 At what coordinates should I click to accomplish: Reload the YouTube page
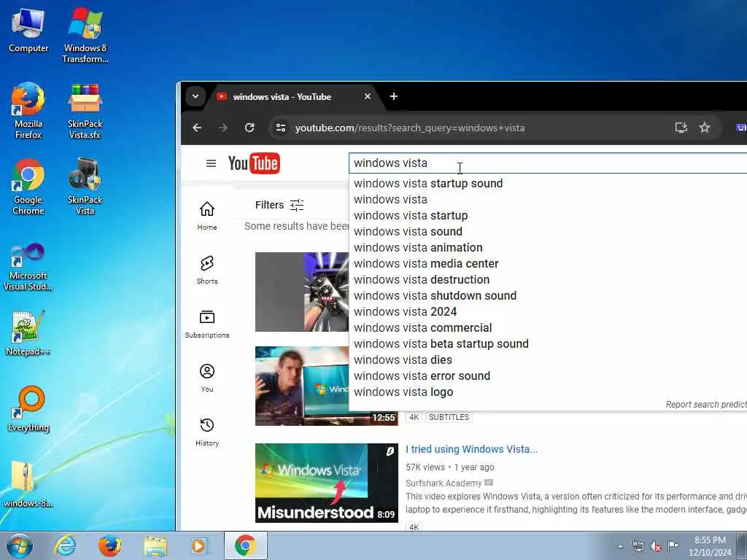[249, 128]
